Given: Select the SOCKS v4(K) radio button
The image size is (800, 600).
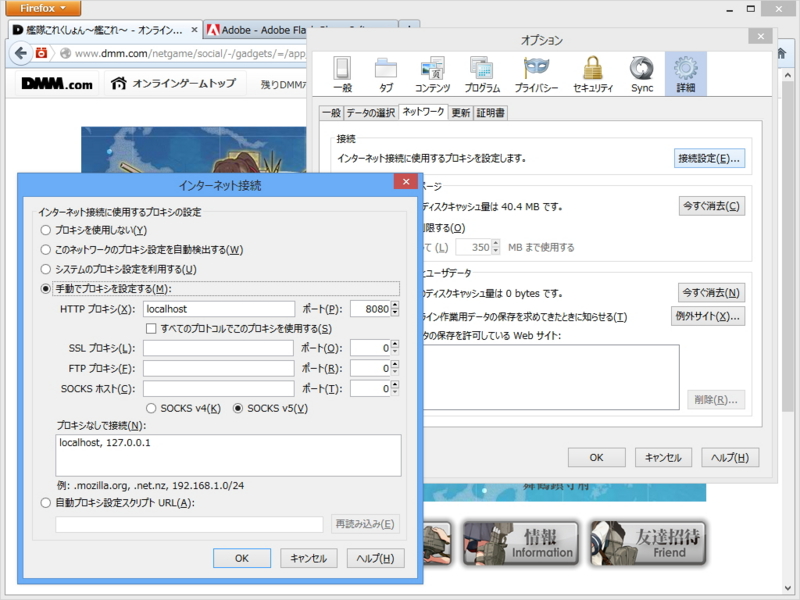Looking at the screenshot, I should coord(151,408).
